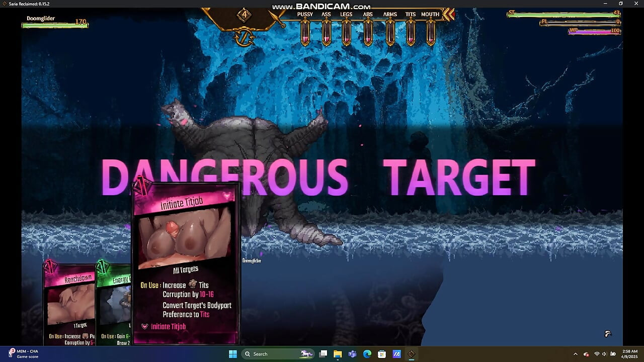Click the corruption vial under ARMS
This screenshot has width=644, height=362.
(390, 33)
